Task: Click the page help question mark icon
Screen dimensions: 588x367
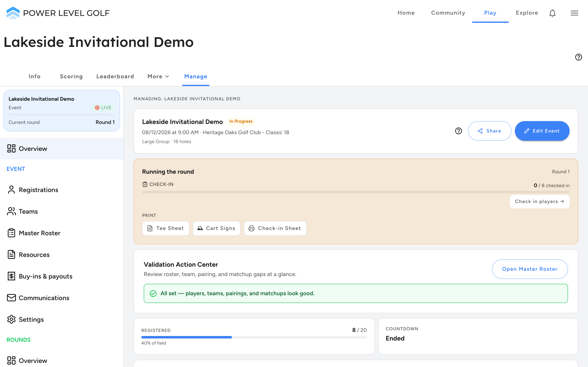Action: (x=578, y=57)
